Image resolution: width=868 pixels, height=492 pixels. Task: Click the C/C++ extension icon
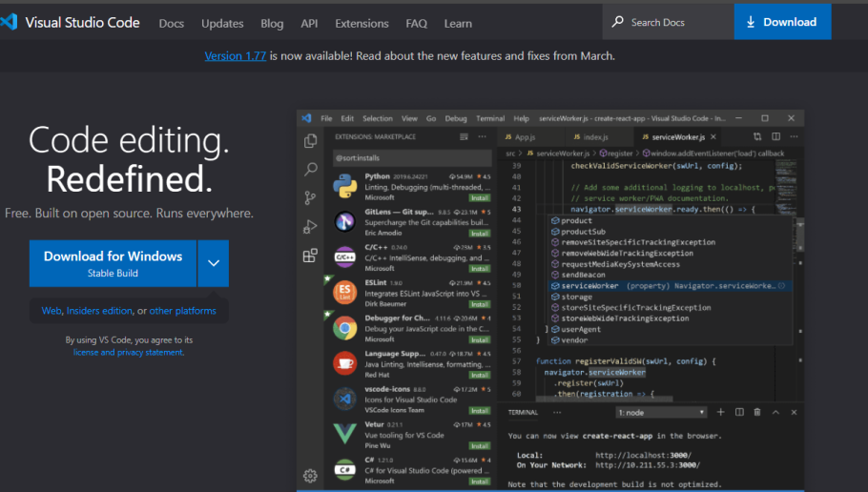click(345, 256)
